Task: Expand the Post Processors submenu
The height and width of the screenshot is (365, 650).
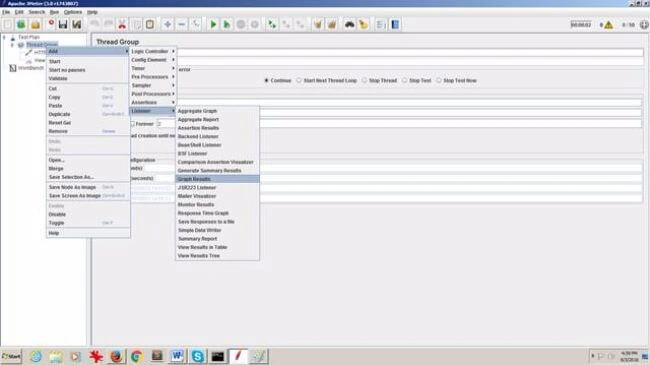Action: click(153, 94)
